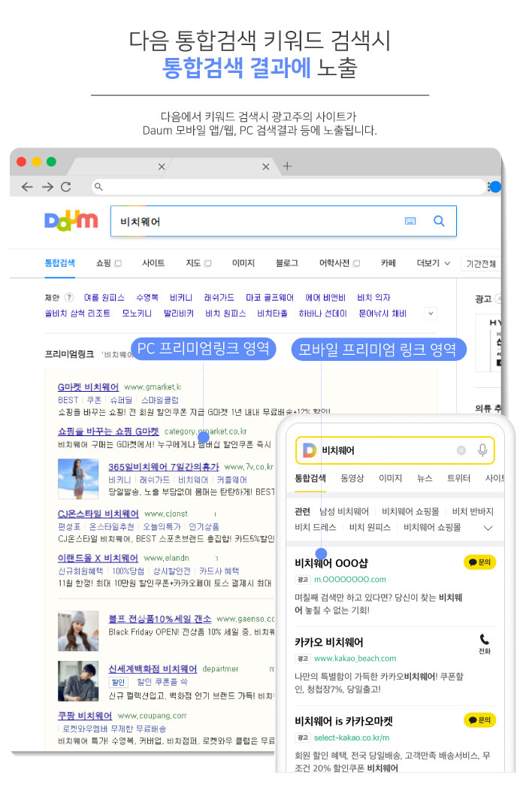Switch to the 이미지 tab on PC
Screen dimensions: 526x812
tap(243, 263)
